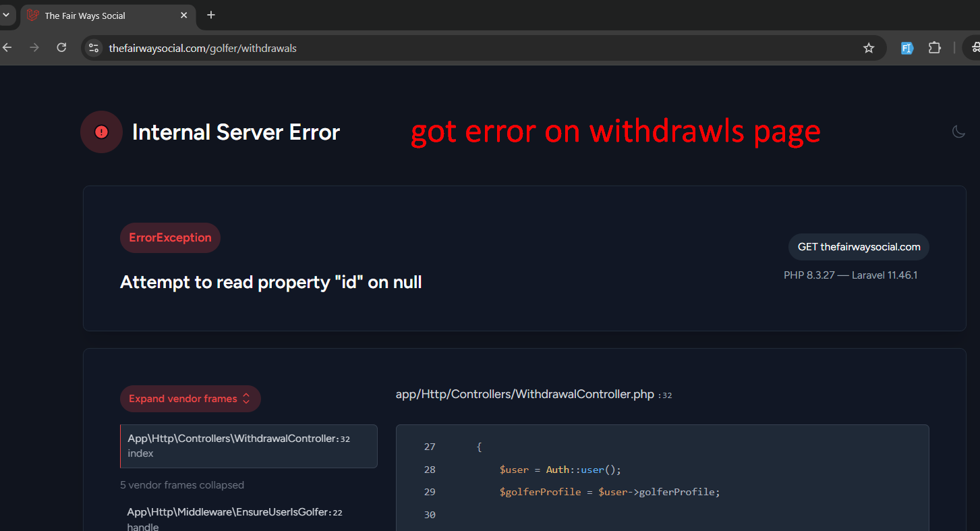
Task: Expand the 5 collapsed vendor frames
Action: [182, 485]
